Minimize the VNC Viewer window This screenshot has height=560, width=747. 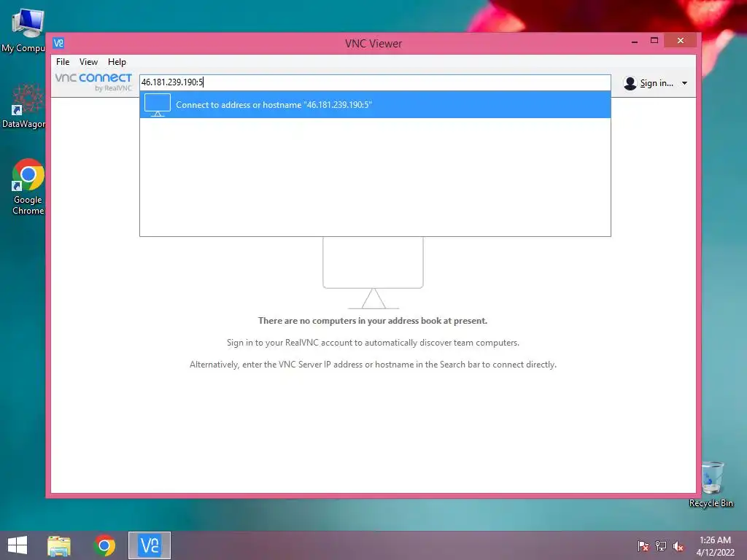(635, 42)
